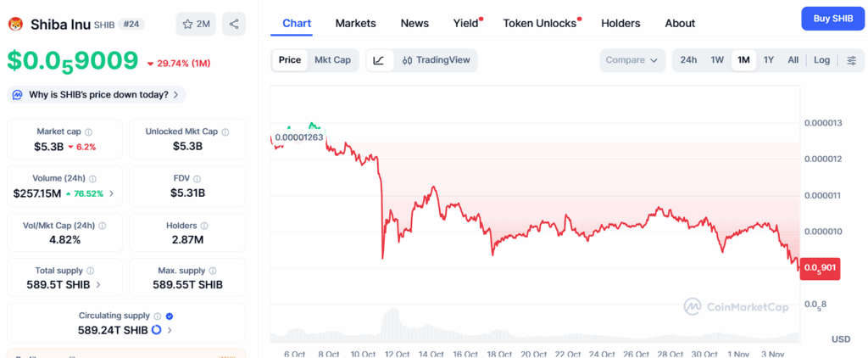Open 'Why is SHIB's price down today?'
The image size is (868, 358).
pyautogui.click(x=97, y=94)
